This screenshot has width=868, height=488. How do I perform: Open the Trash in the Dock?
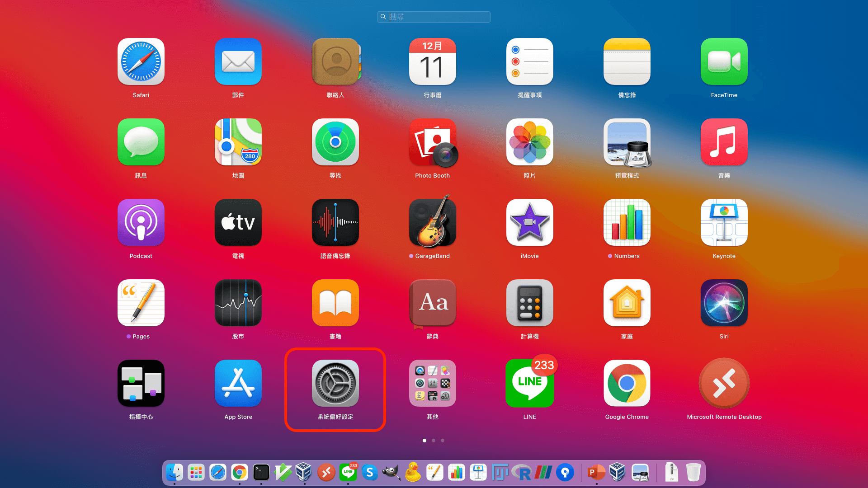point(693,473)
